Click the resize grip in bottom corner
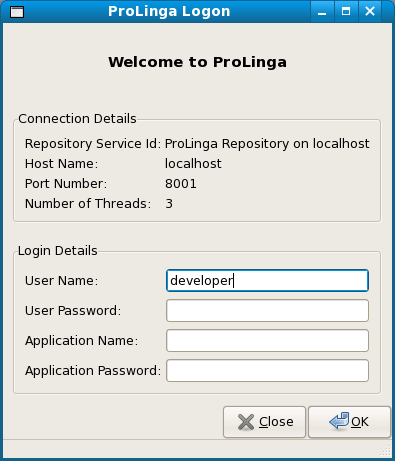This screenshot has width=395, height=461. (x=386, y=451)
